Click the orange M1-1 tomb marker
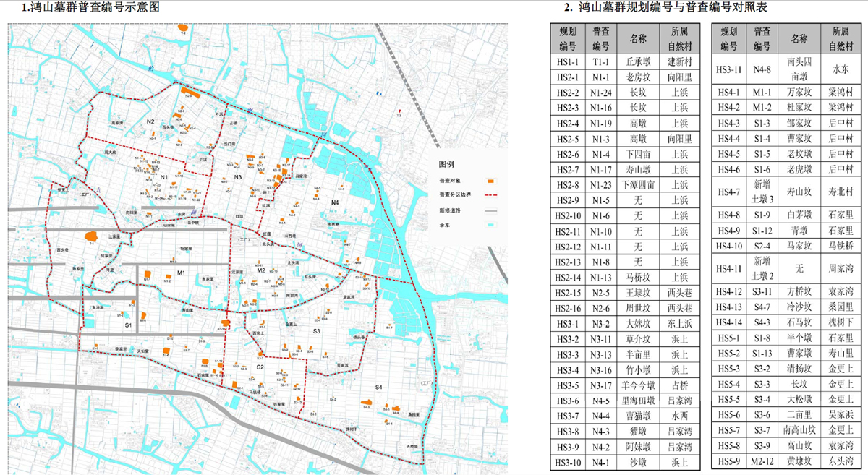 148,275
